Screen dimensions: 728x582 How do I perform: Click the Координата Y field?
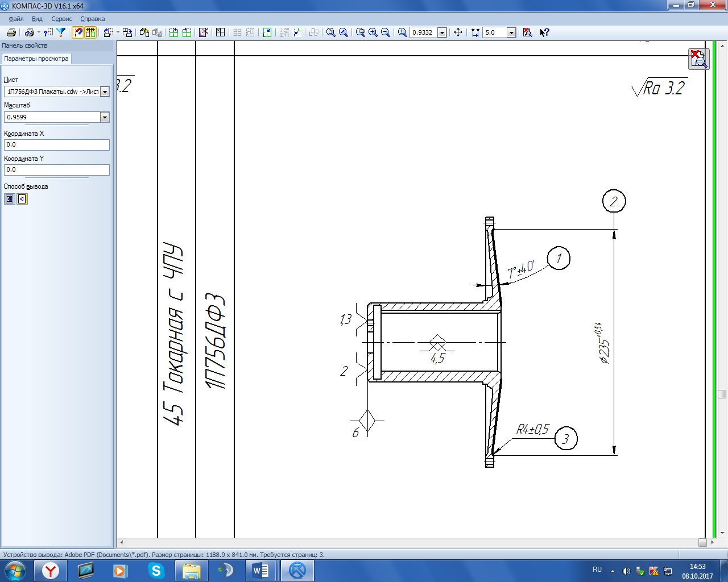click(56, 169)
